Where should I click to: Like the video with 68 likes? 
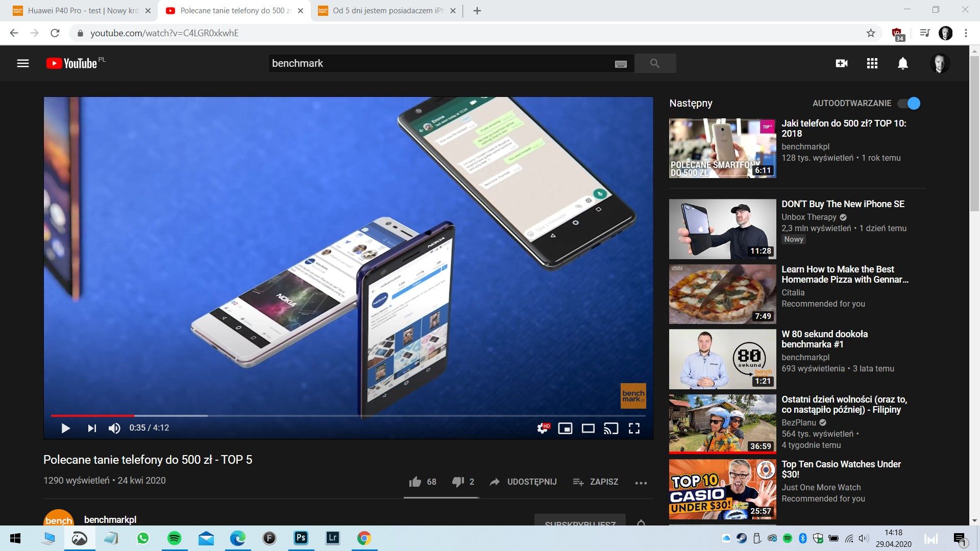(x=423, y=482)
